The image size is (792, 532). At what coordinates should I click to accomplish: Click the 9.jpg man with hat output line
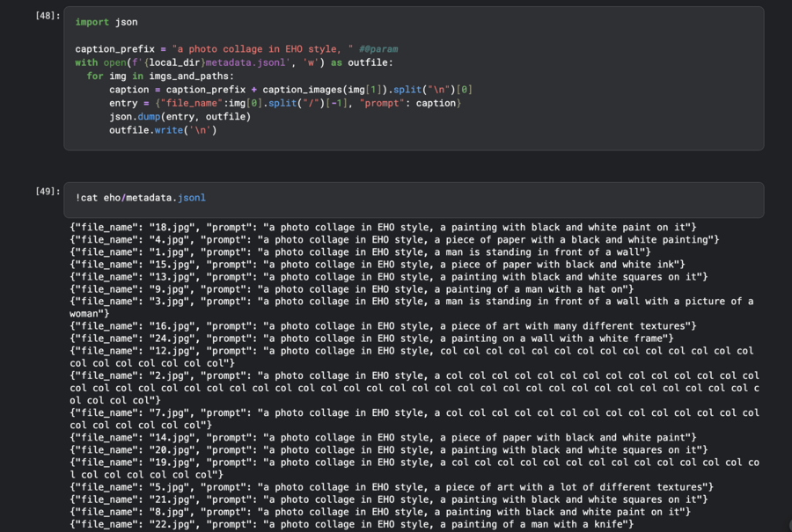coord(352,289)
